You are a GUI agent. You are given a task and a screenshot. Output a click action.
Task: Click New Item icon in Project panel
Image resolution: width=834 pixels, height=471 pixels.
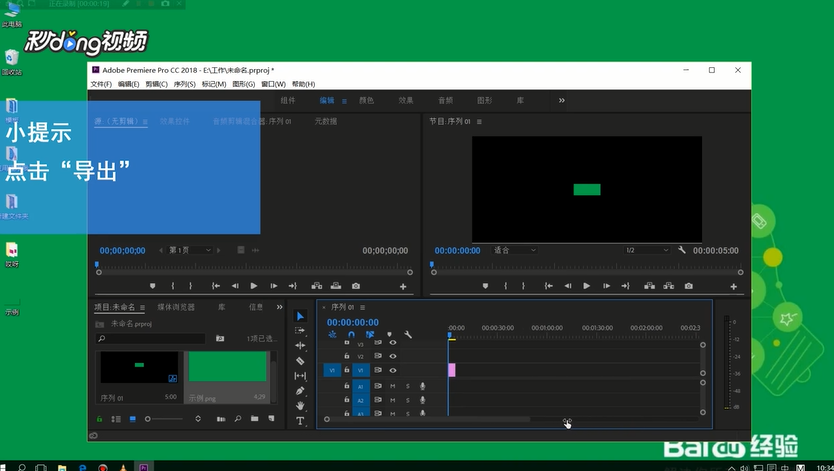click(271, 419)
